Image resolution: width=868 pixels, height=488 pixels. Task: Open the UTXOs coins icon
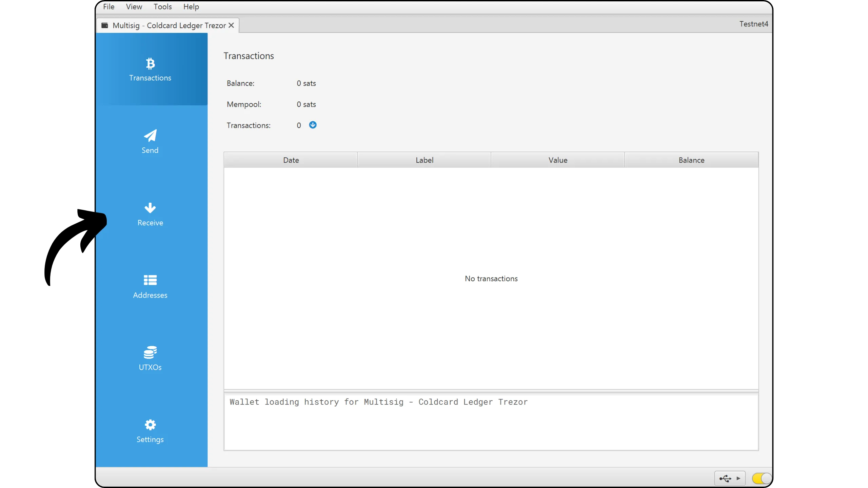pos(150,352)
